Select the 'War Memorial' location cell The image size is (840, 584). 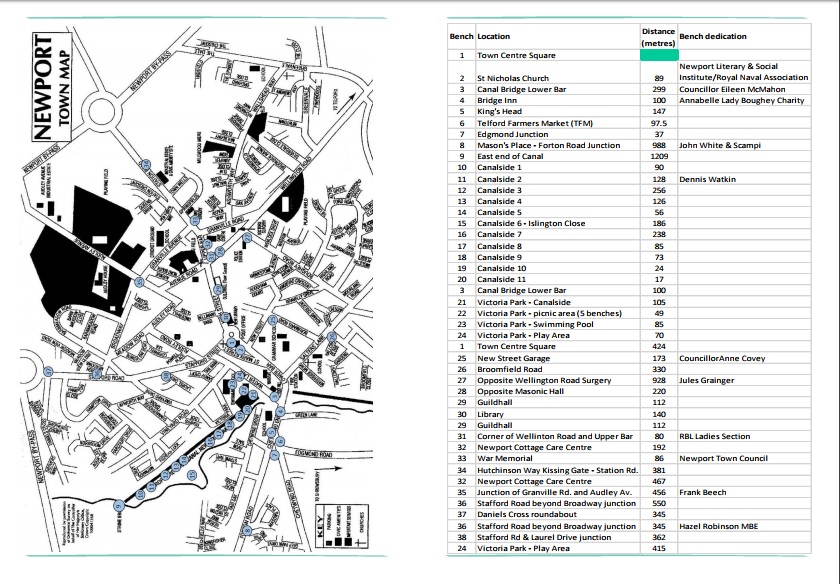(x=558, y=459)
